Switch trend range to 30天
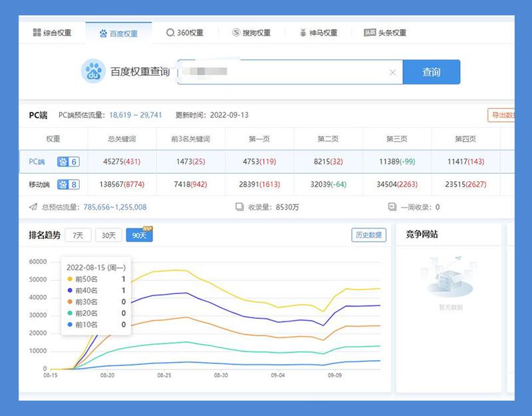 108,235
